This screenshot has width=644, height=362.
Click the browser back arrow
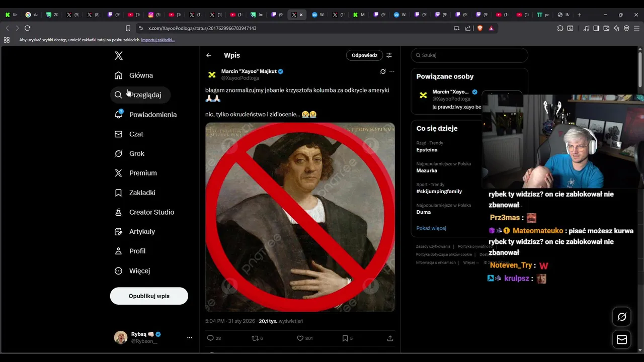(x=7, y=28)
